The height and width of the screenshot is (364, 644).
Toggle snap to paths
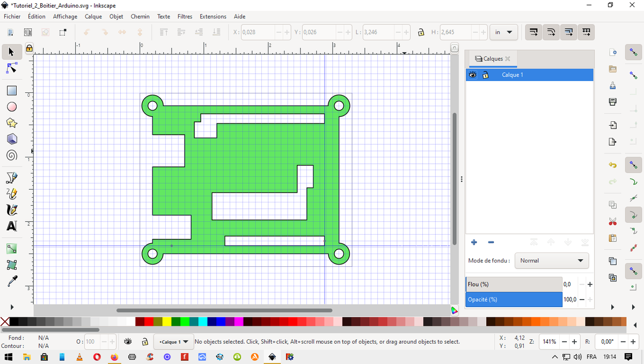pos(634,181)
